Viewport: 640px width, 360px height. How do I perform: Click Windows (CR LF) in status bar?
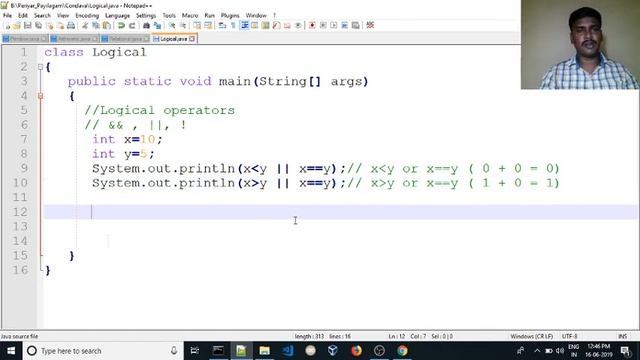(531, 336)
